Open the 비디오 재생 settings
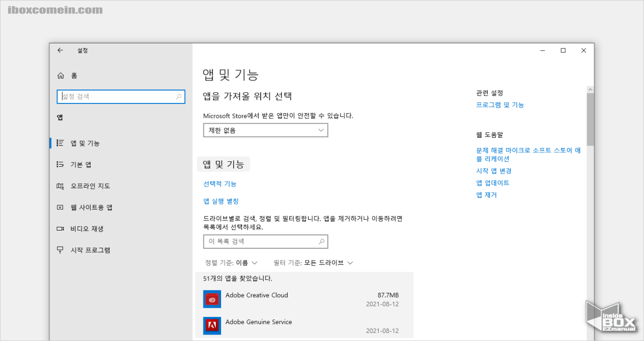The height and width of the screenshot is (341, 644). 83,228
